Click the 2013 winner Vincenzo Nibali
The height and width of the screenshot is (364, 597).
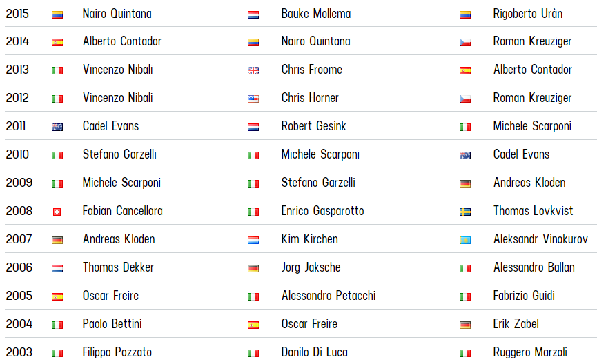[117, 70]
